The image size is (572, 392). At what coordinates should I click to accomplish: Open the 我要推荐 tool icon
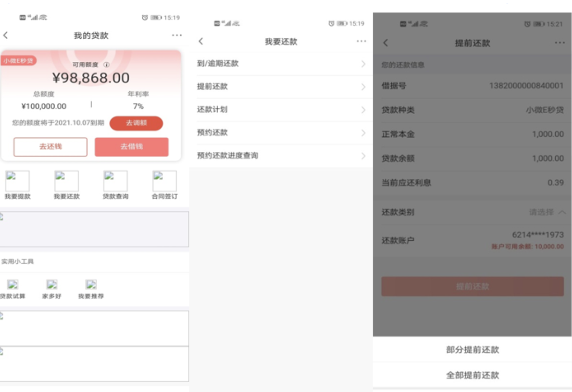pos(91,285)
